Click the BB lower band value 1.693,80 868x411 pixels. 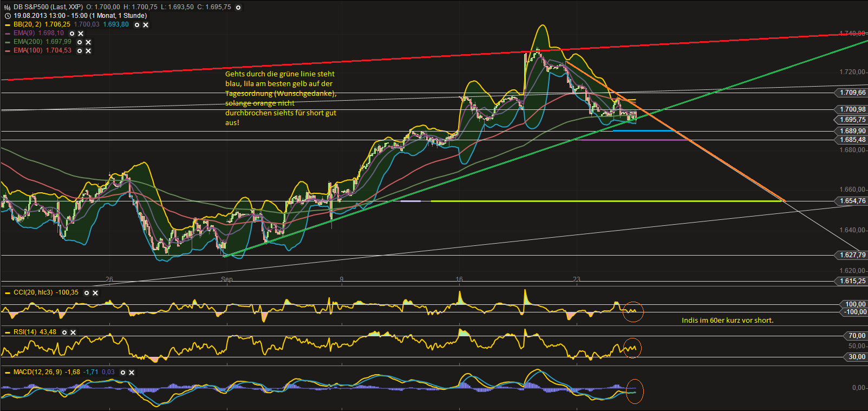[116, 24]
